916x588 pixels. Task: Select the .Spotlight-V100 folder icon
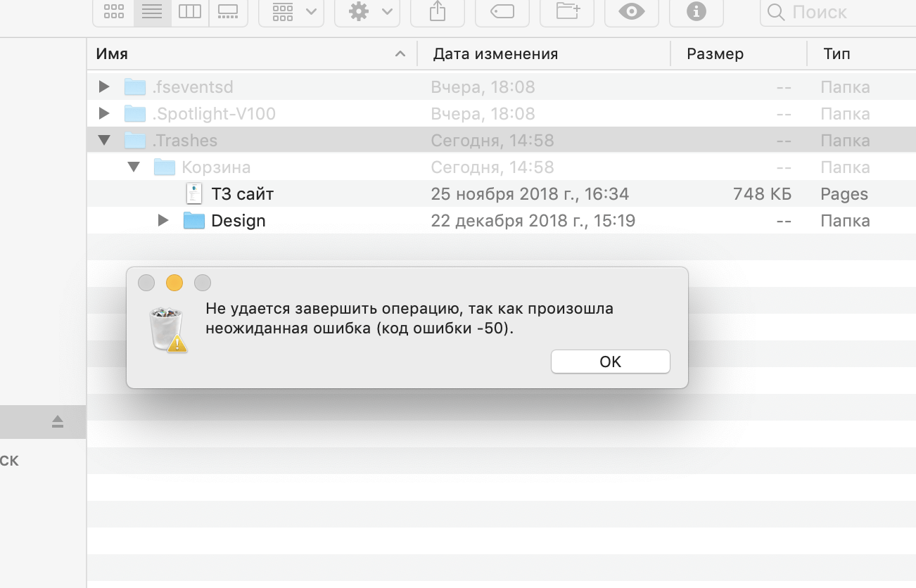pyautogui.click(x=134, y=114)
